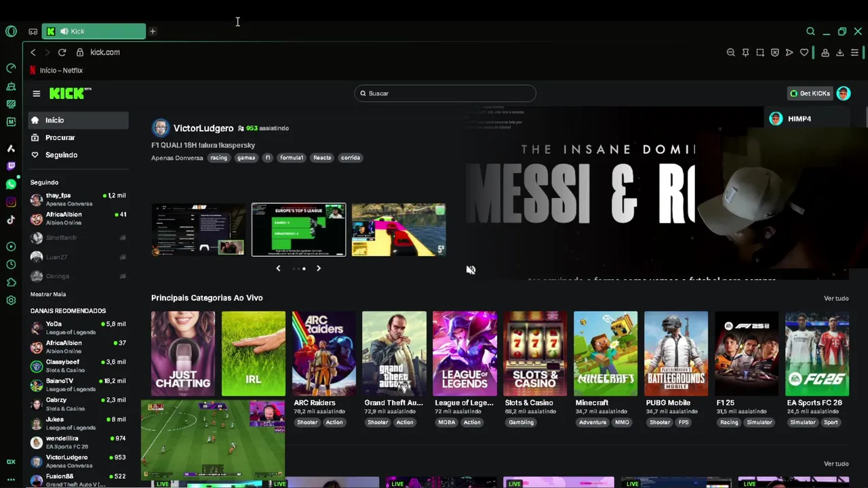Open Easy Setup sliders icon
868x488 pixels.
click(x=854, y=52)
